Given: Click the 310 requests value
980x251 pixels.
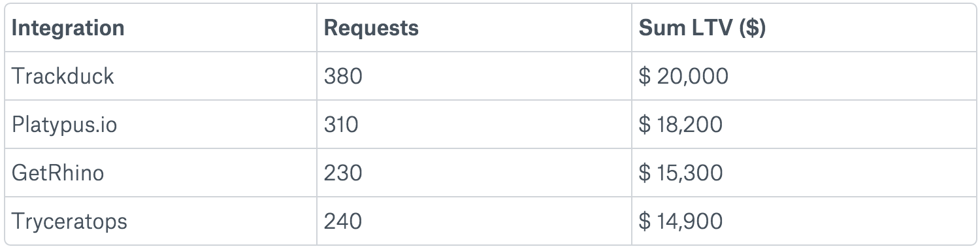Looking at the screenshot, I should (341, 125).
